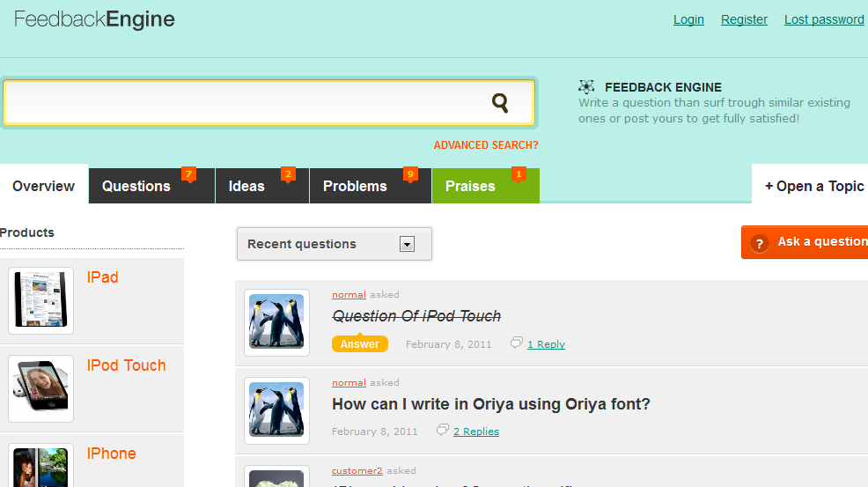Click the Questions count badge 7
The height and width of the screenshot is (487, 868).
188,174
